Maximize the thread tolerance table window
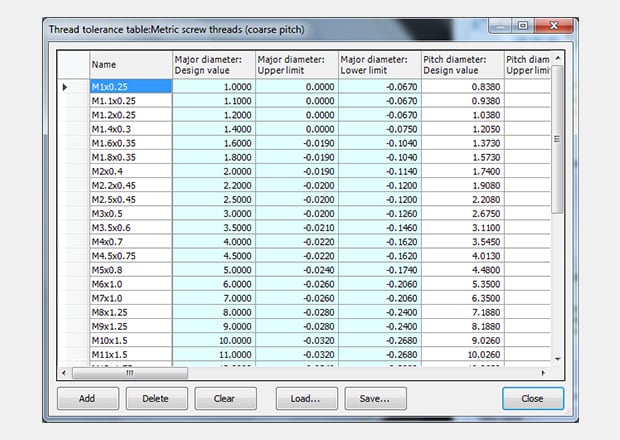This screenshot has height=440, width=620. pyautogui.click(x=523, y=28)
